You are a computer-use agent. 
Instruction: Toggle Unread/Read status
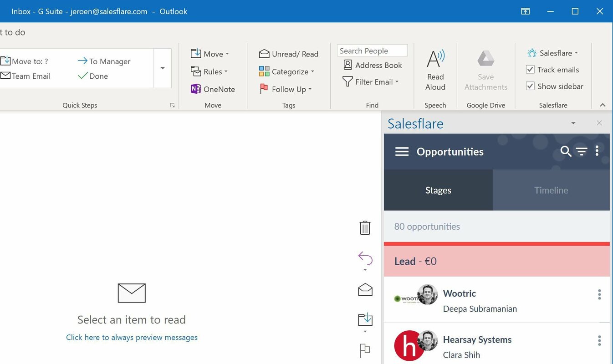point(289,54)
